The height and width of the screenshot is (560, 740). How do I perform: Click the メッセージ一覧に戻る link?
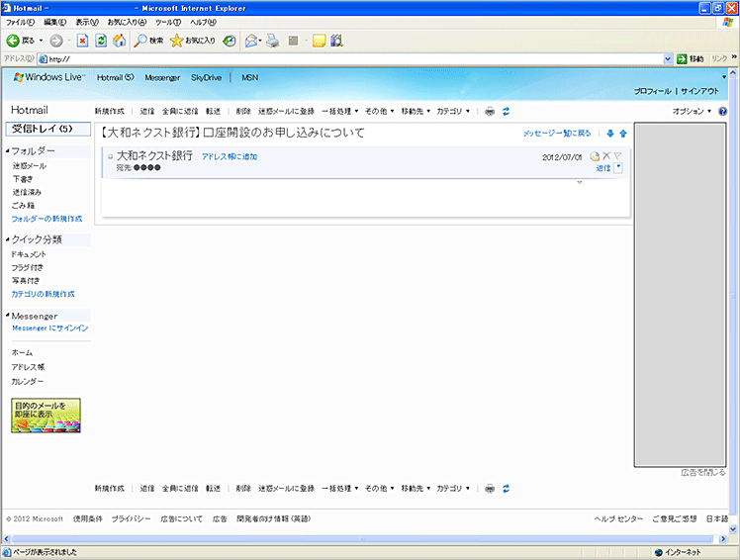pos(556,134)
